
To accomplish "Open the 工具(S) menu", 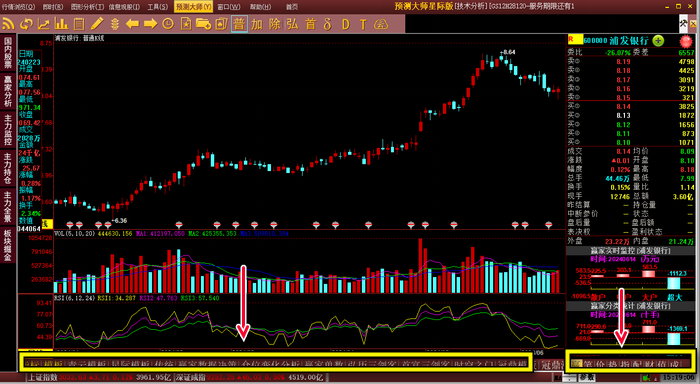I will pyautogui.click(x=158, y=7).
